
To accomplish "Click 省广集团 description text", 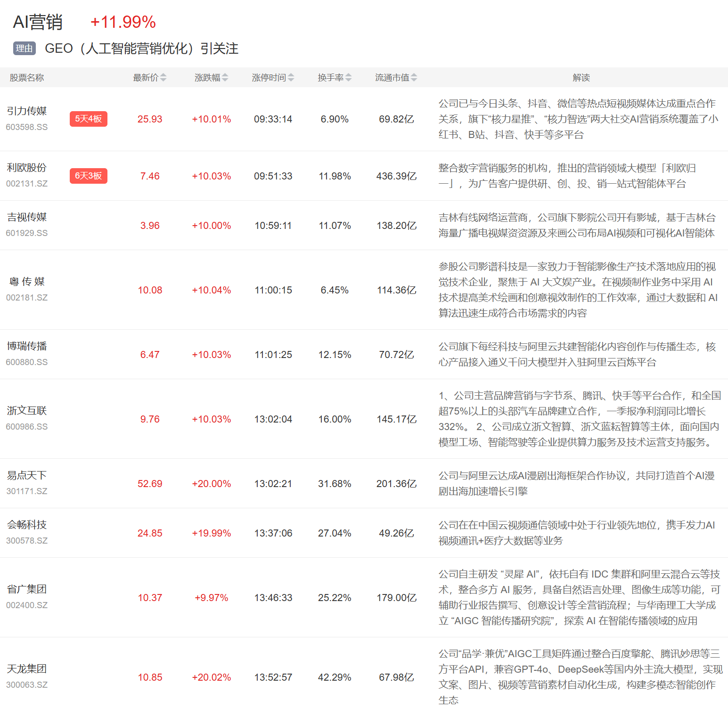I will (x=580, y=597).
